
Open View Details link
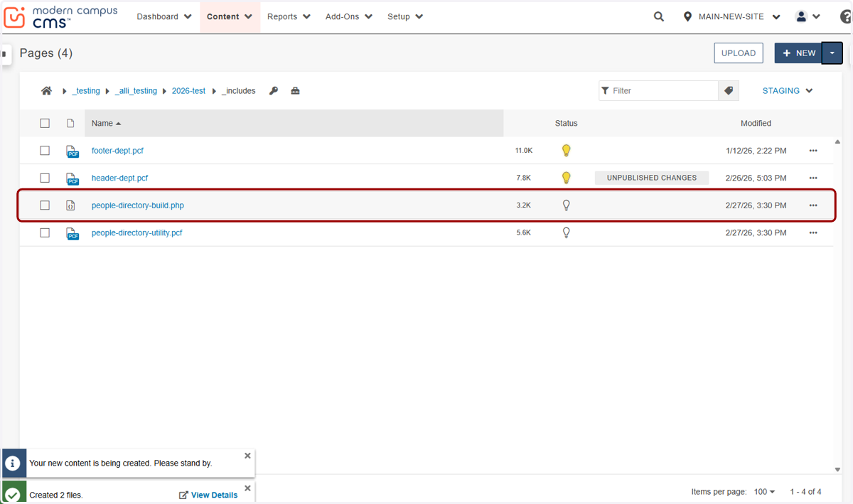point(208,495)
